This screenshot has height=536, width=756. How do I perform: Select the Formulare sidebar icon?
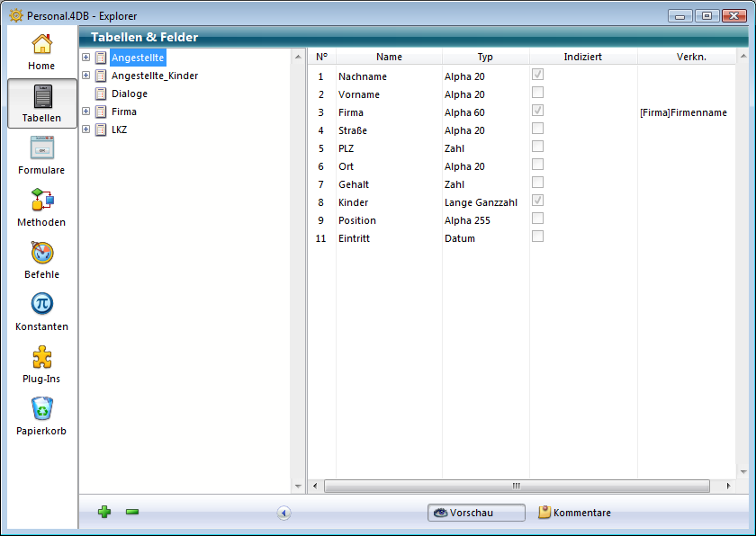click(41, 156)
